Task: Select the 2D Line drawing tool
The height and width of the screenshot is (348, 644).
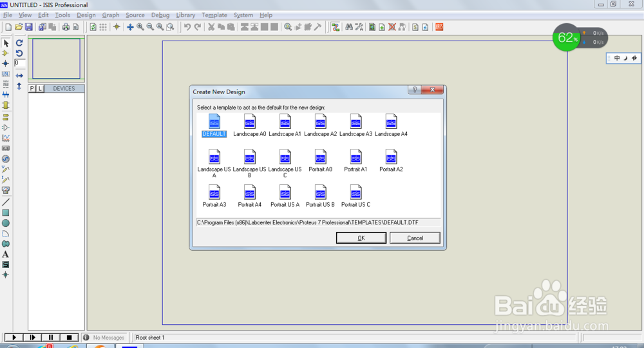Action: [x=6, y=202]
